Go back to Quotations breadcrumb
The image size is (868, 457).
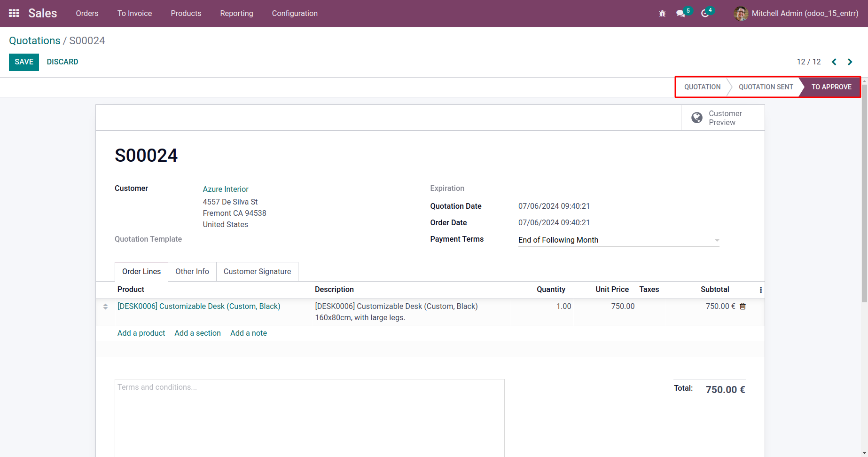[35, 40]
